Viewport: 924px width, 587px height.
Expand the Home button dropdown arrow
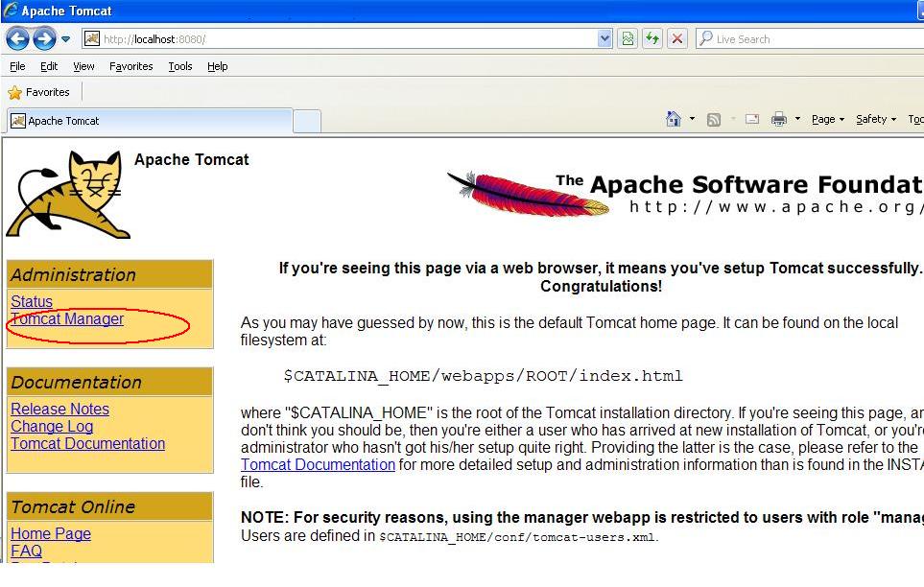click(x=693, y=119)
